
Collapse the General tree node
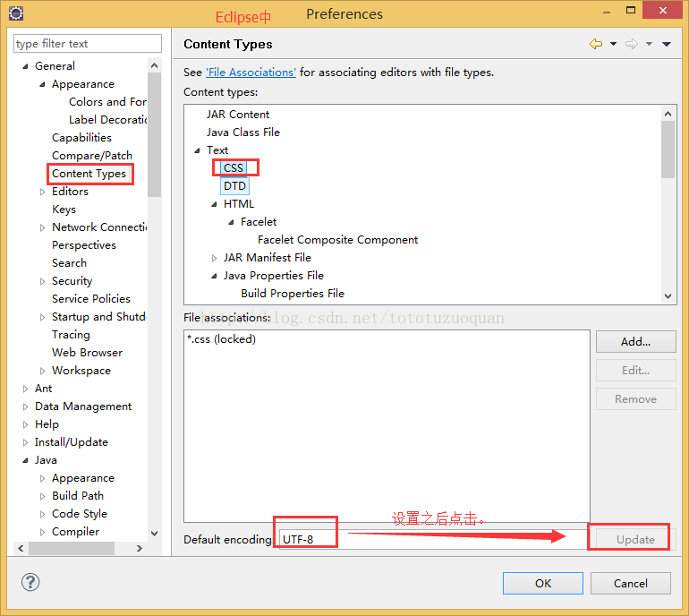pyautogui.click(x=25, y=66)
